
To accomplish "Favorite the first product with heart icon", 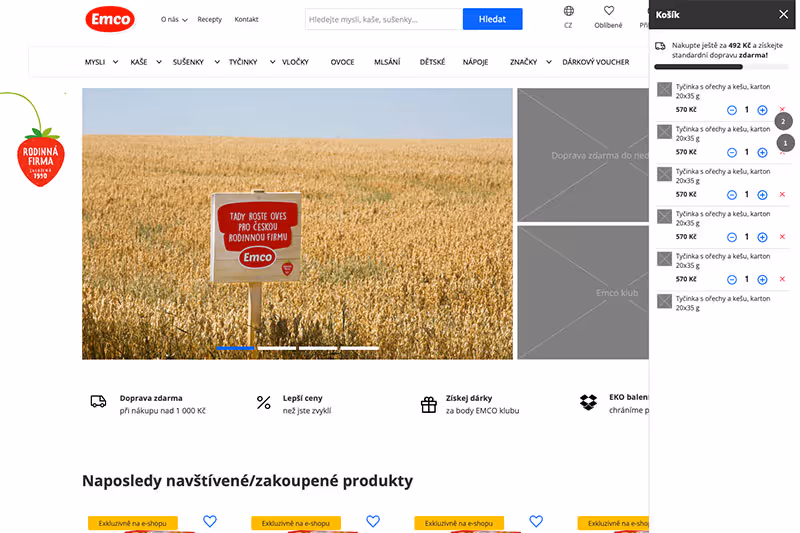I will click(x=210, y=521).
